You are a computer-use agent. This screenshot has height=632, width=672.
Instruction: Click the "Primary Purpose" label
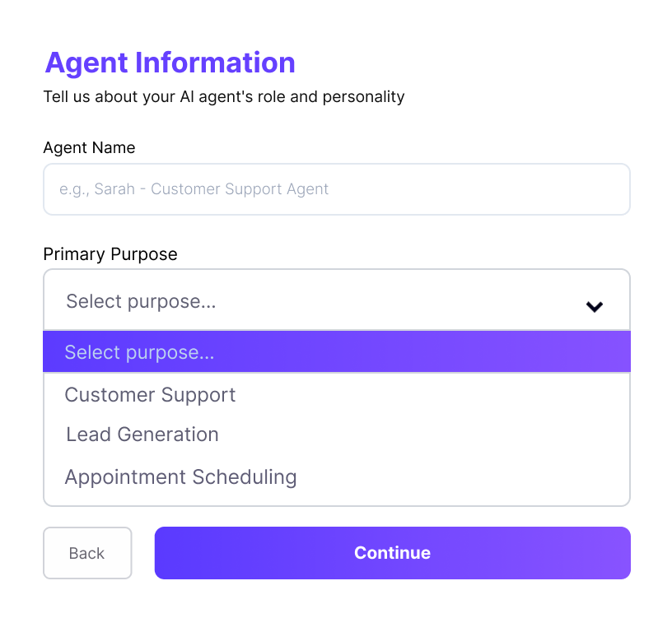click(x=110, y=254)
